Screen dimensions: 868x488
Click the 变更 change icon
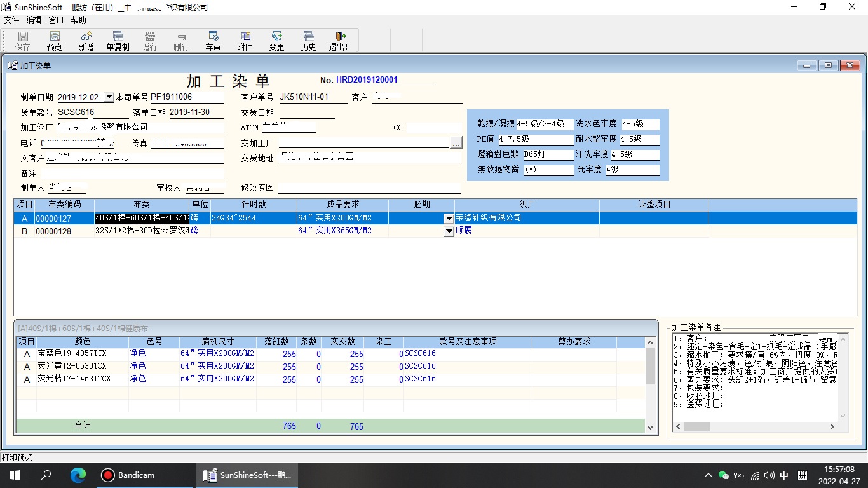[276, 41]
